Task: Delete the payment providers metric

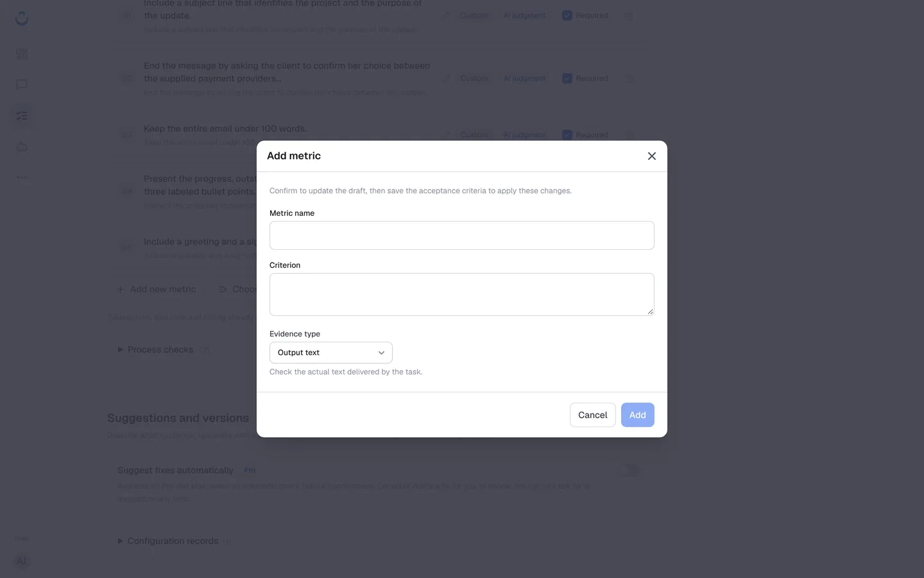Action: (x=629, y=78)
